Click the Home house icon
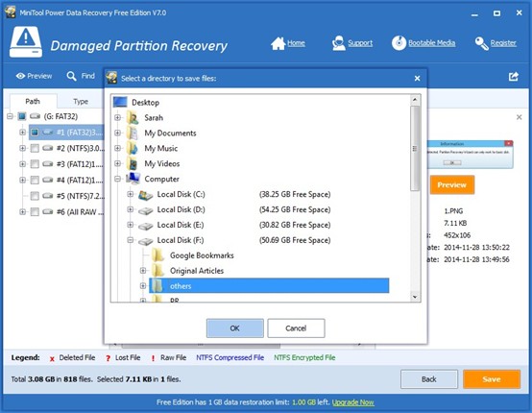Viewport: 532px width, 413px height. point(278,43)
